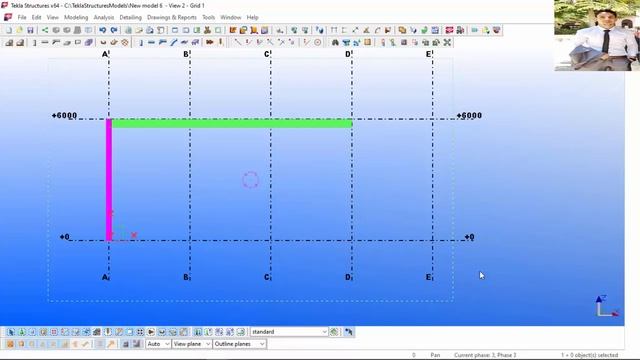Toggle snap to end points
Screen dimensions: 640x360
tap(21, 344)
